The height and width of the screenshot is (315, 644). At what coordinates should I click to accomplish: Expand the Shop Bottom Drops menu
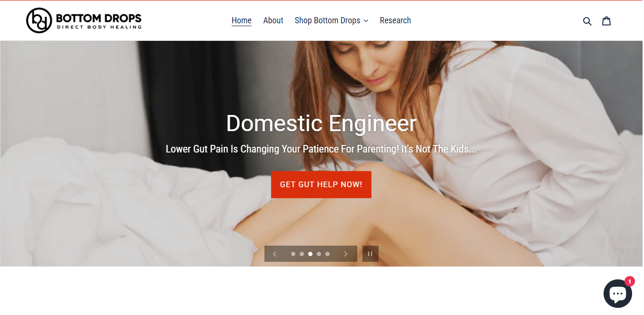pyautogui.click(x=331, y=20)
